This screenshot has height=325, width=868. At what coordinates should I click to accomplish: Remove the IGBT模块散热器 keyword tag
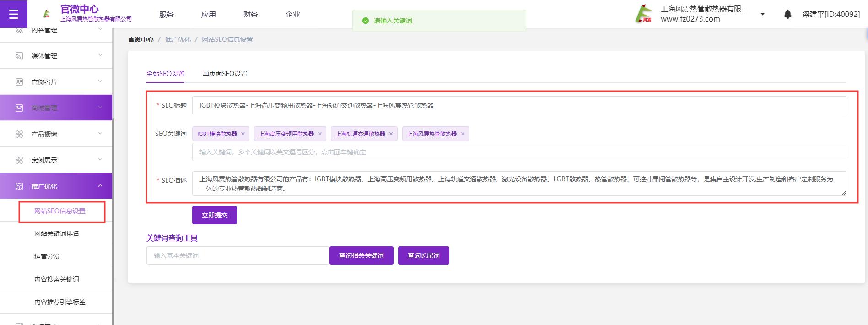[x=243, y=134]
